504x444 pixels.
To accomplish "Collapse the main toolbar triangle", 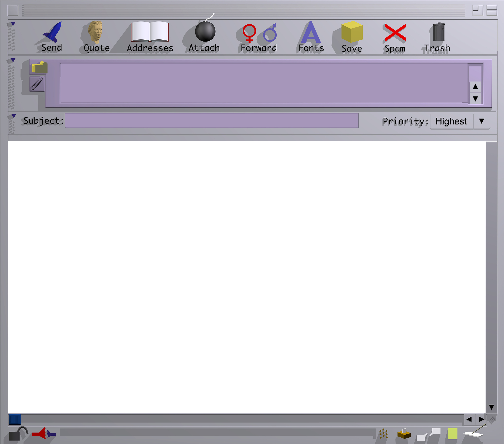I will tap(13, 24).
